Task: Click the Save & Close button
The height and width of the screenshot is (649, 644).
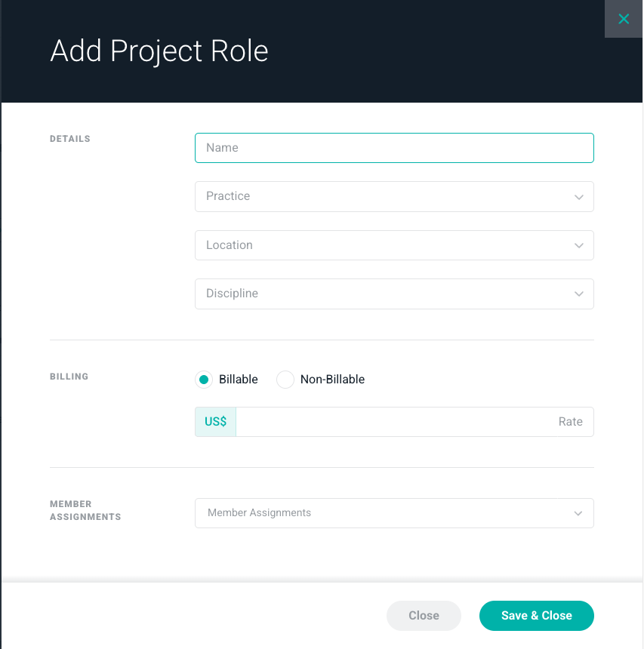Action: 537,616
